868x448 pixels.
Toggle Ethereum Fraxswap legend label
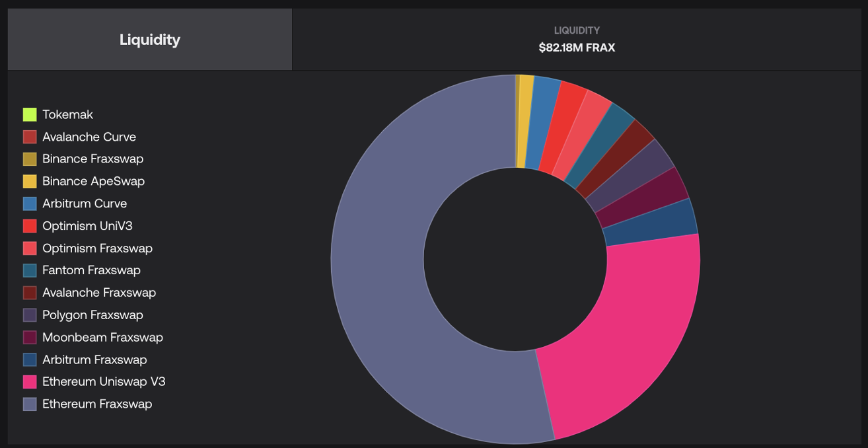click(97, 404)
